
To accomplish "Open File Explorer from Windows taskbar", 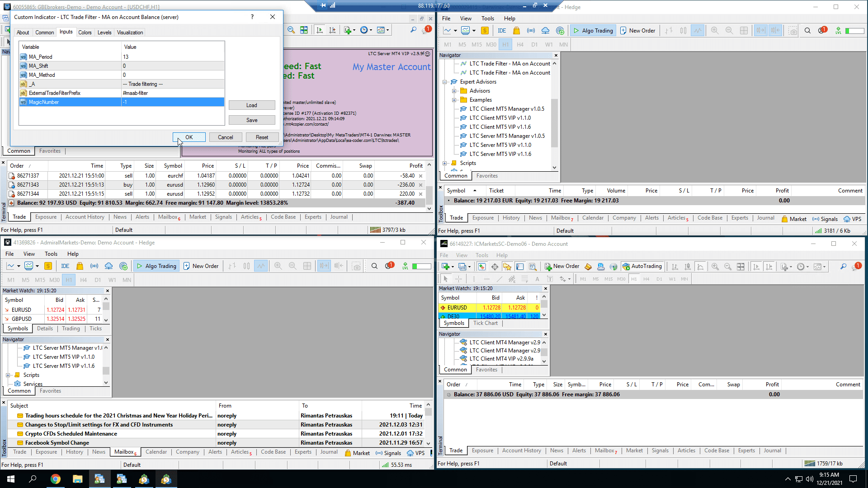I will pyautogui.click(x=77, y=479).
